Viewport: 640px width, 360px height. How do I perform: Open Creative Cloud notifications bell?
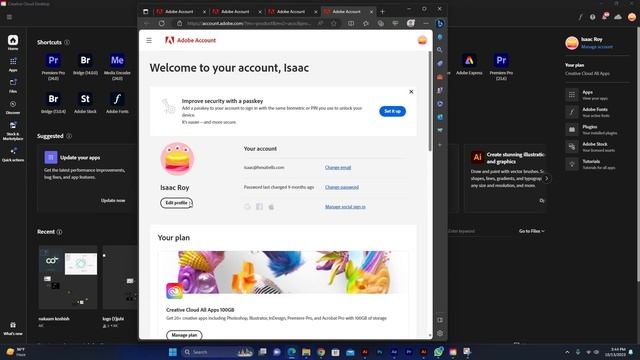tap(604, 17)
